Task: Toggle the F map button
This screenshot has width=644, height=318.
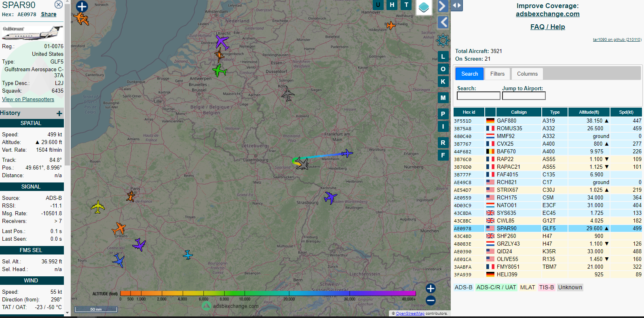Action: pos(443,155)
